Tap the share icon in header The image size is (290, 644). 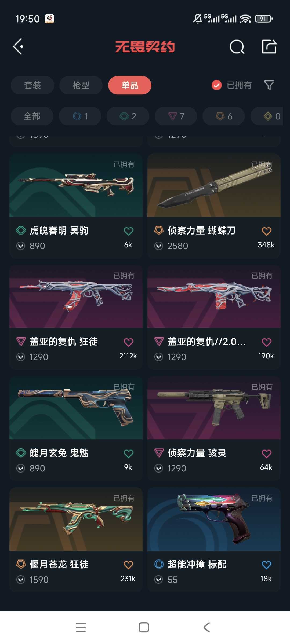(x=269, y=46)
